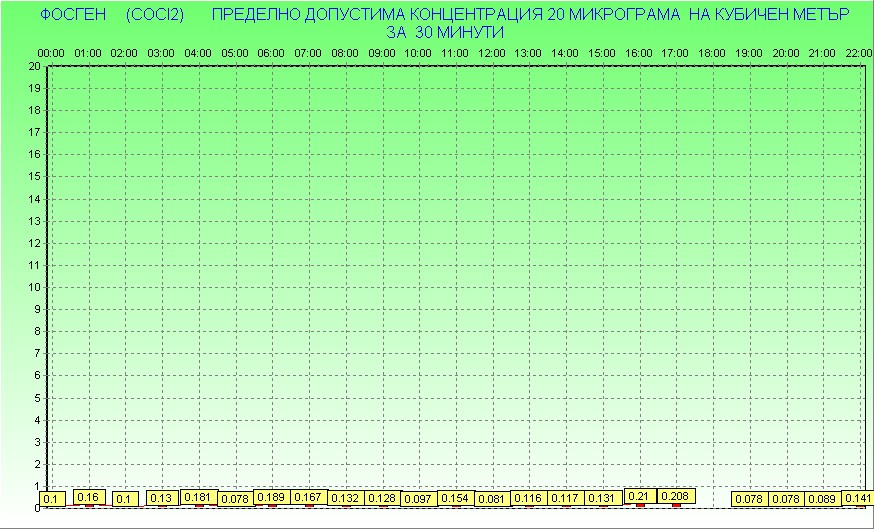Click the 0.1 label under 02:00
The width and height of the screenshot is (874, 529).
tap(125, 499)
